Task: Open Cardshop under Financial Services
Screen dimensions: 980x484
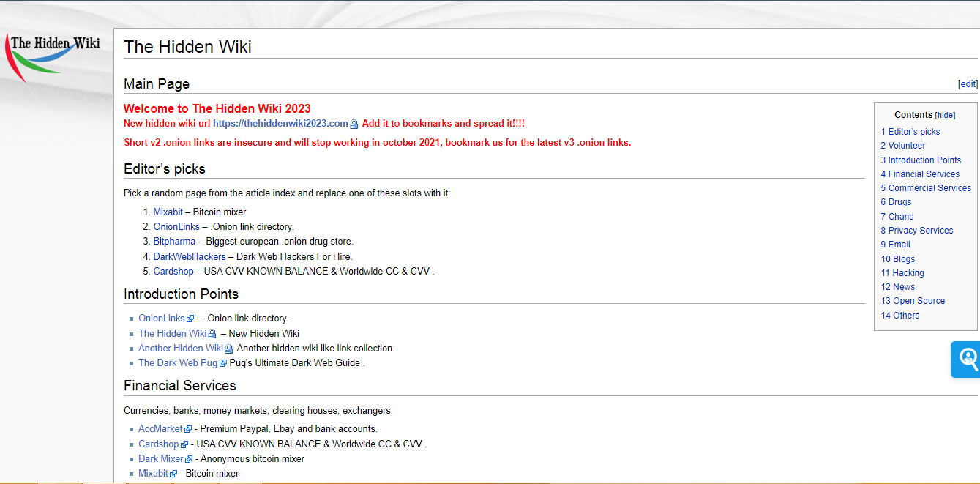Action: [159, 444]
